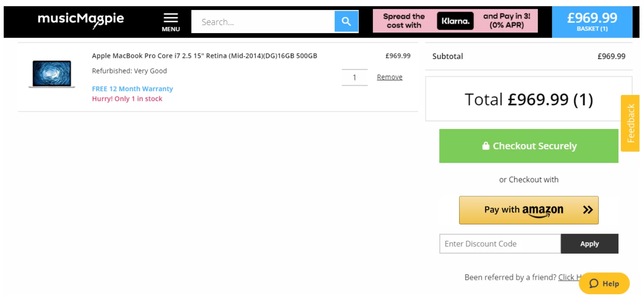Screen dimensions: 644x305
Task: Click the Enter Discount Code field
Action: pyautogui.click(x=500, y=244)
